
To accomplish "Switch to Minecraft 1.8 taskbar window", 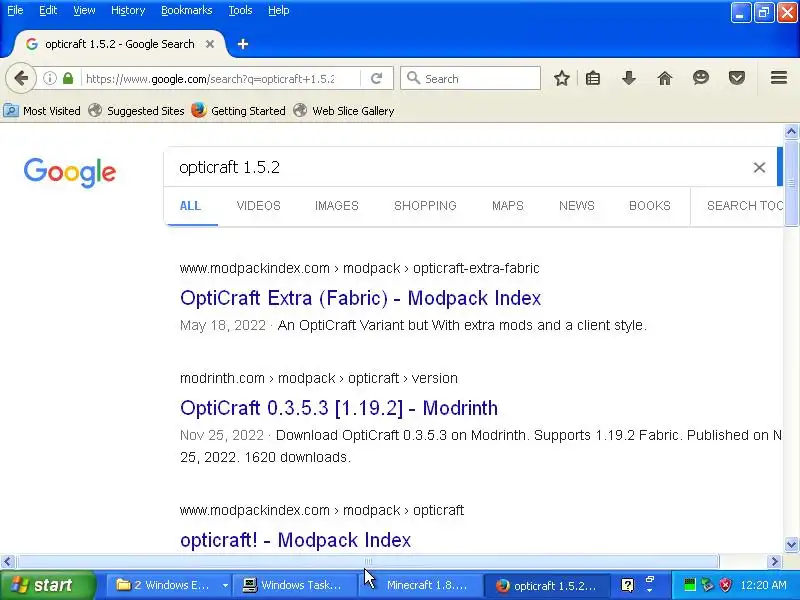I will [421, 585].
